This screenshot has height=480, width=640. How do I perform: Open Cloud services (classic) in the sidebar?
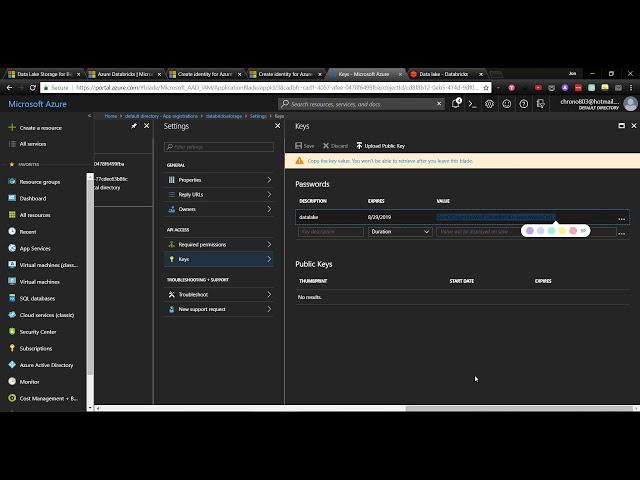(x=47, y=315)
